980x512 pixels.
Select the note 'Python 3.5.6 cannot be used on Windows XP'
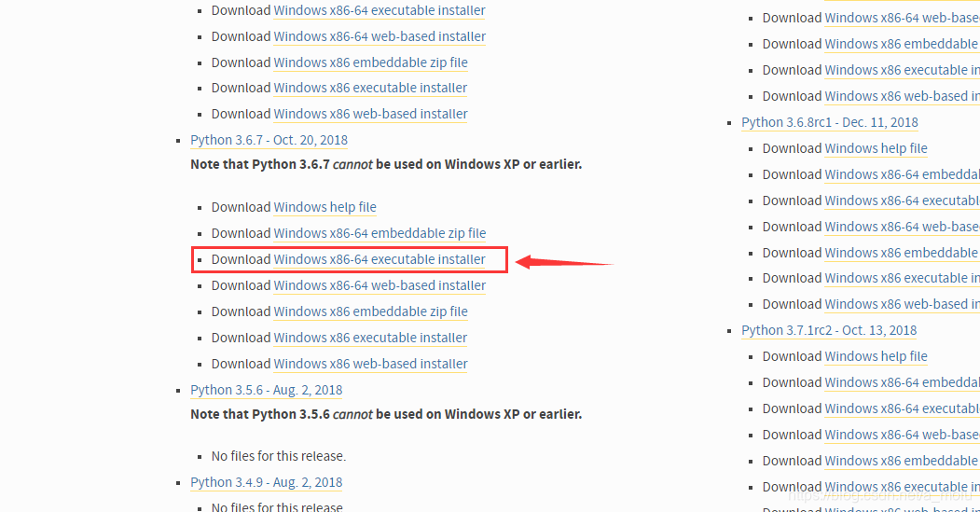click(386, 414)
